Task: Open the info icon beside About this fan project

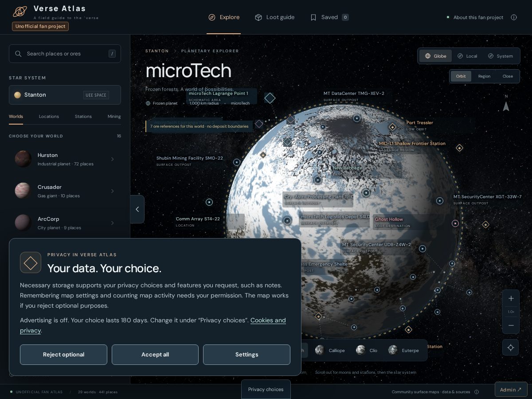Action: (514, 17)
